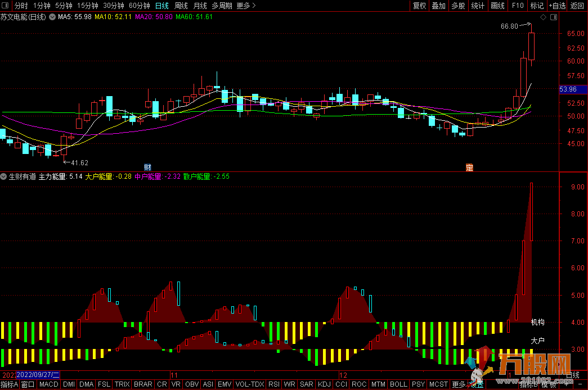
Task: Select the BOLL indicator tab
Action: [x=398, y=384]
